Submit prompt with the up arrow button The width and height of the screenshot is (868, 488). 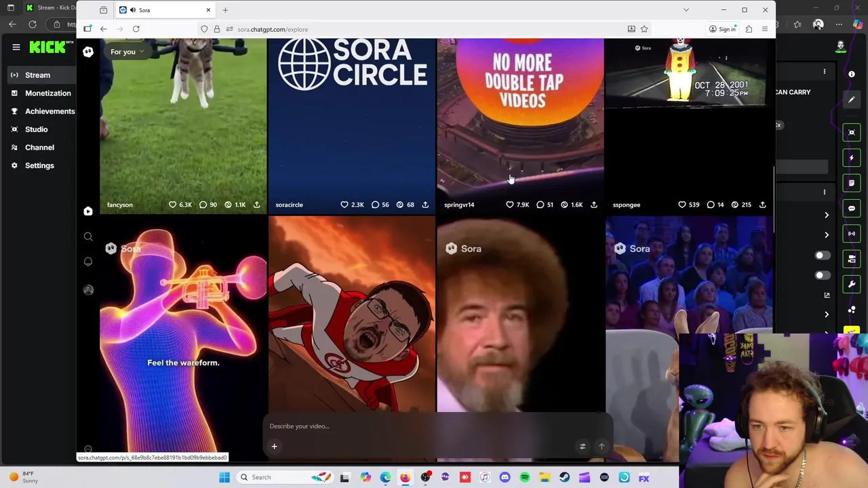[601, 446]
